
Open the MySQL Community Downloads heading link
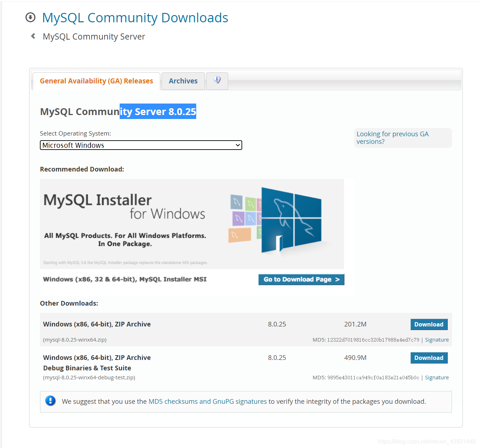click(135, 18)
